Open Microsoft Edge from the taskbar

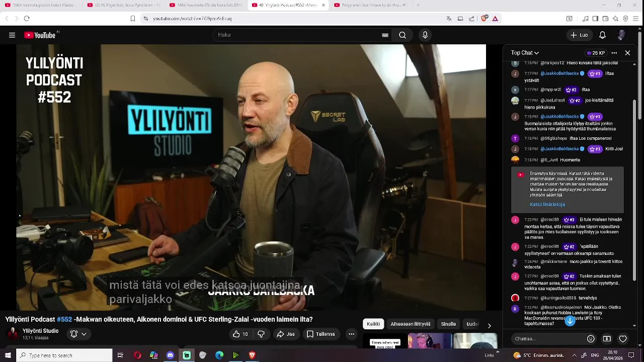coord(219,355)
